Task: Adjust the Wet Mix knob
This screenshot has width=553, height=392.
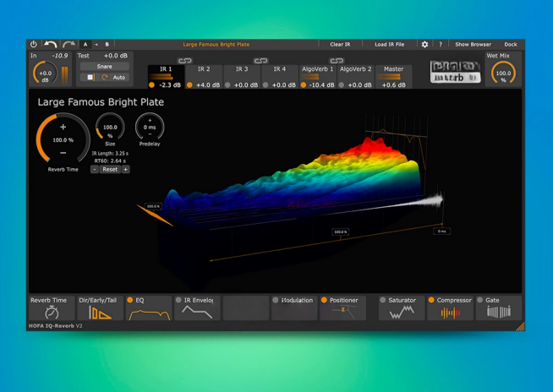Action: pos(503,73)
